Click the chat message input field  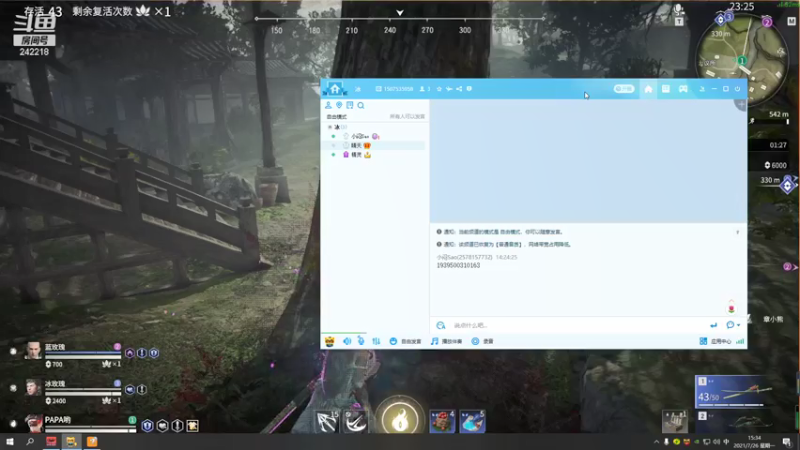click(x=577, y=326)
